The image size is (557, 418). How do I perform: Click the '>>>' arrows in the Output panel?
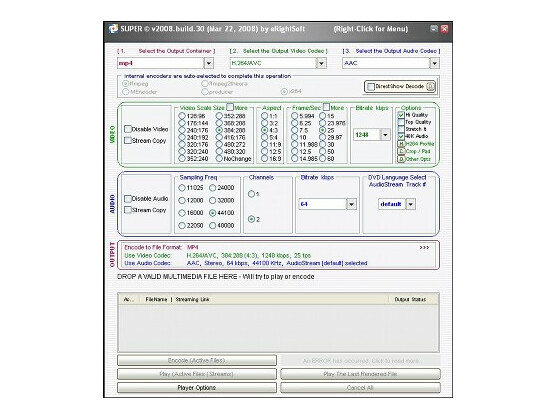(x=424, y=248)
